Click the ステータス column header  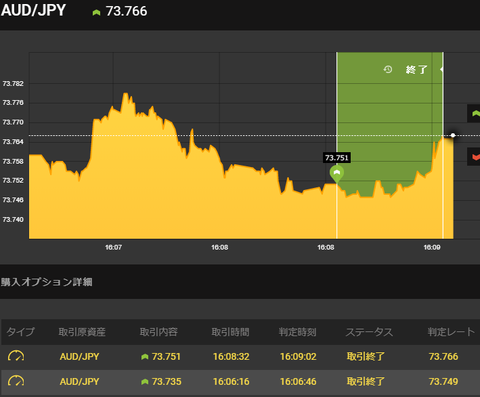(369, 332)
